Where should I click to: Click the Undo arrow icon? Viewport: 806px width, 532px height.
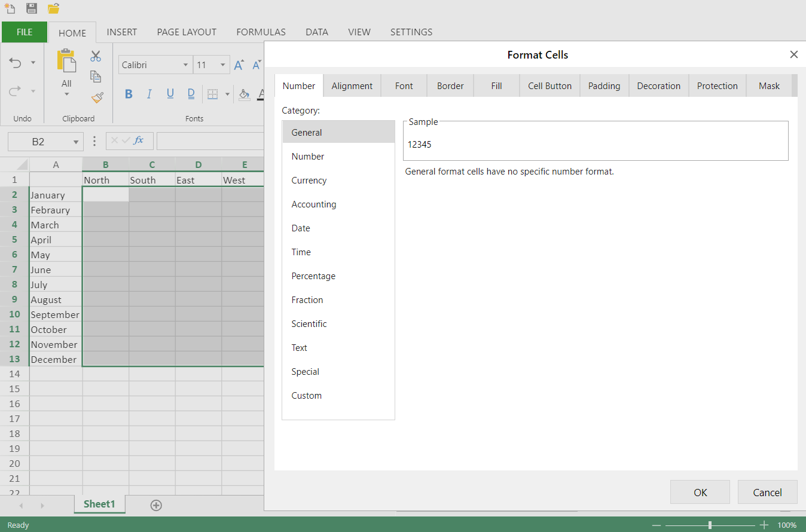tap(16, 63)
